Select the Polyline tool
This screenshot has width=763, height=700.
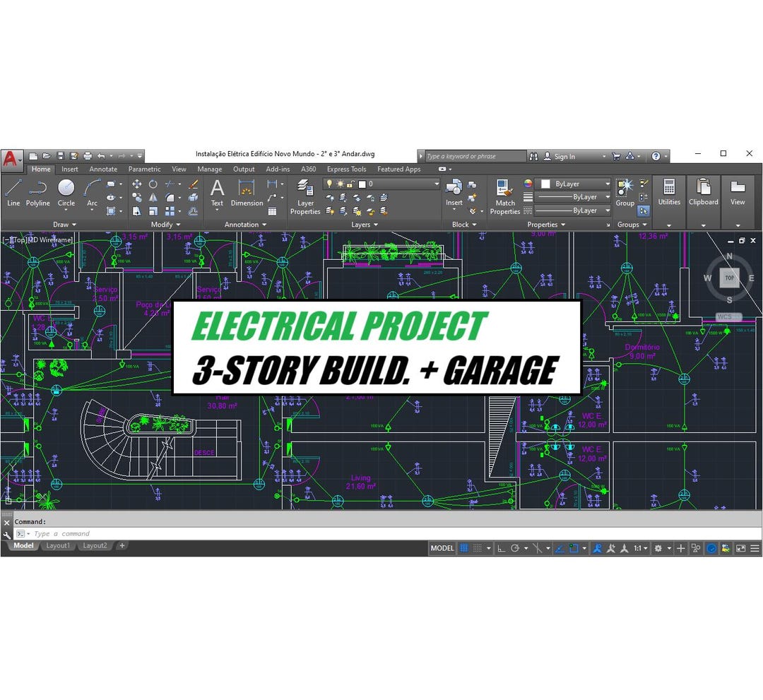[x=38, y=194]
